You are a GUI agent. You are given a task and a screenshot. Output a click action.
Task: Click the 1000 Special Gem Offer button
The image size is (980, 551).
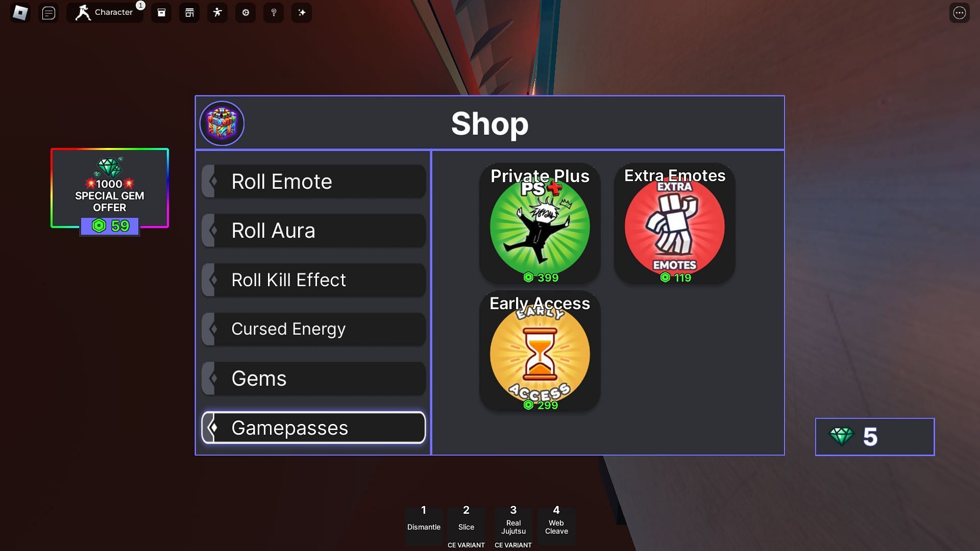[110, 190]
